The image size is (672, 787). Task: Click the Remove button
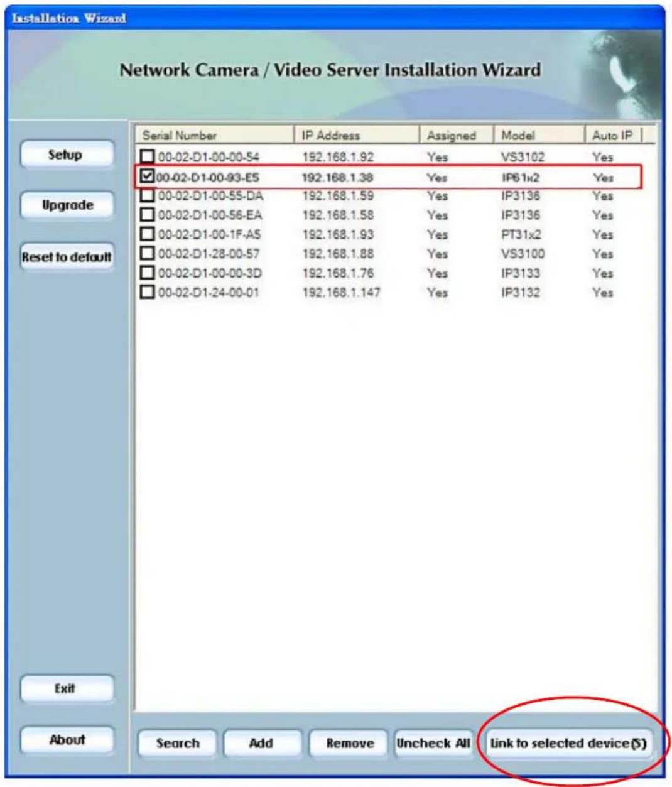349,744
